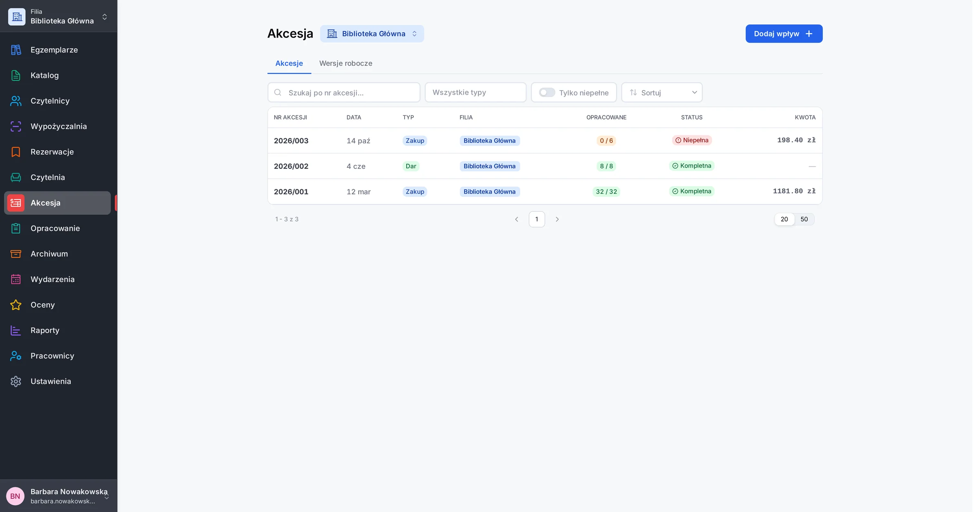
Task: Click page number 1 button
Action: click(x=537, y=219)
